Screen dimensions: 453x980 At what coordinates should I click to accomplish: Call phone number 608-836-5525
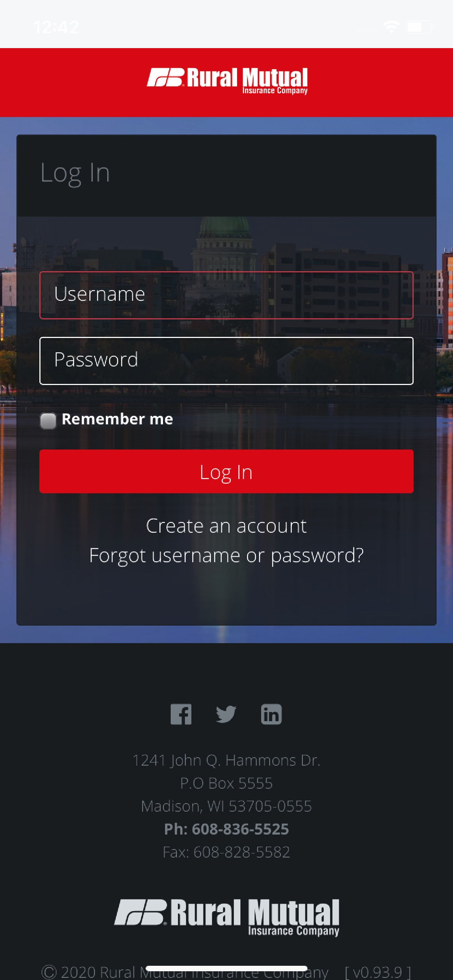tap(226, 829)
